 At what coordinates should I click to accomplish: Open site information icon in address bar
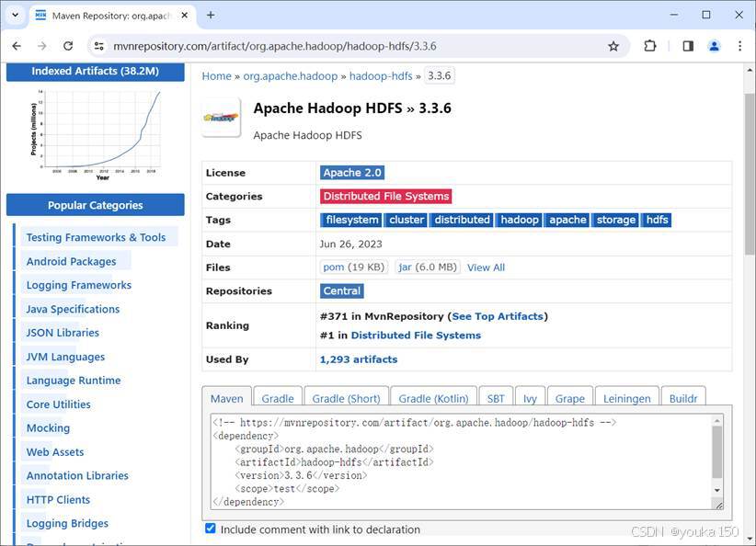(x=98, y=46)
